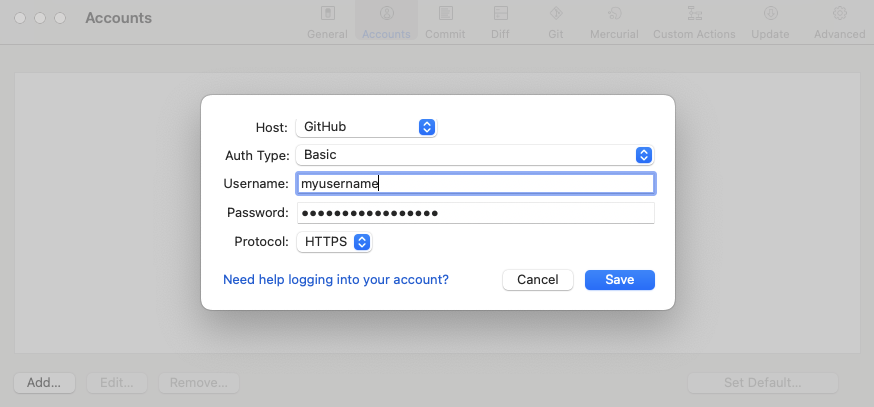Click the Remove... account button

point(199,383)
